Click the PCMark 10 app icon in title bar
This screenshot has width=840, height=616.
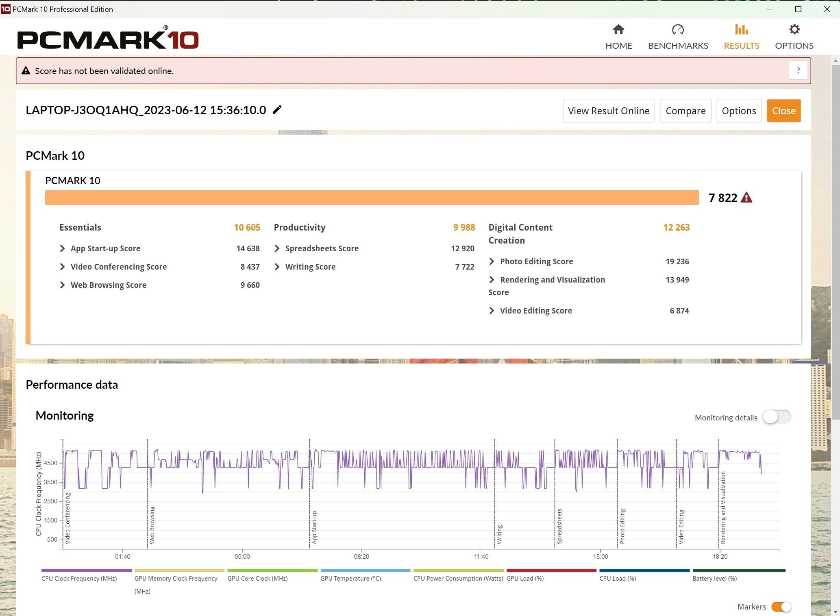coord(5,9)
